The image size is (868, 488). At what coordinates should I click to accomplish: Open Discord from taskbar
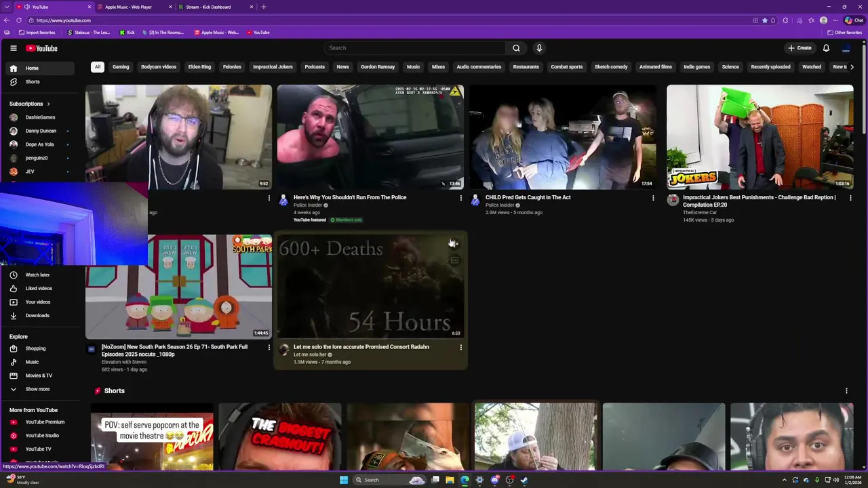coord(494,480)
